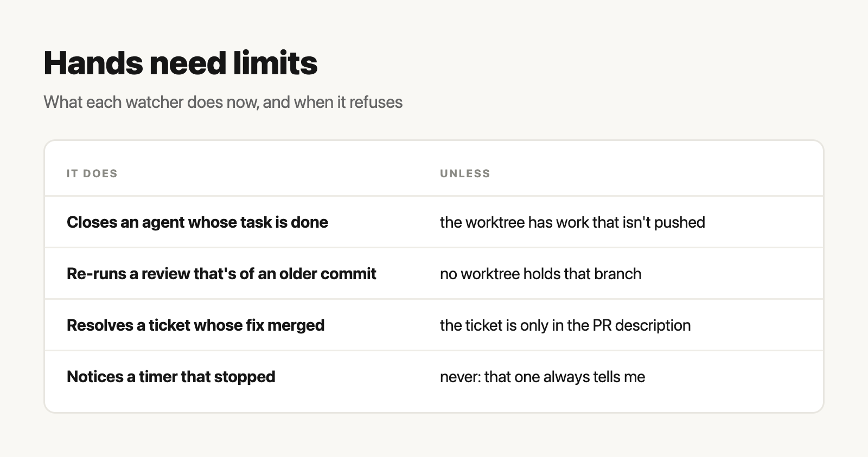Click 'the ticket is only in the PR description'
The width and height of the screenshot is (868, 457).
pos(565,325)
